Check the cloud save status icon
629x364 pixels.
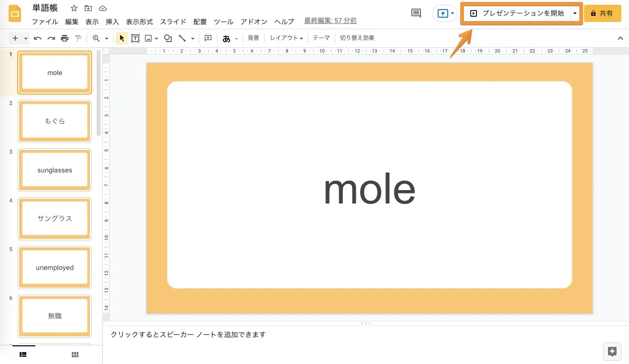[x=102, y=9]
